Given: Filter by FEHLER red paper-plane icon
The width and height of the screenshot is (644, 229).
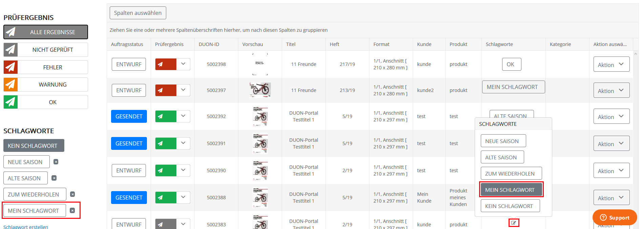Looking at the screenshot, I should click(10, 67).
